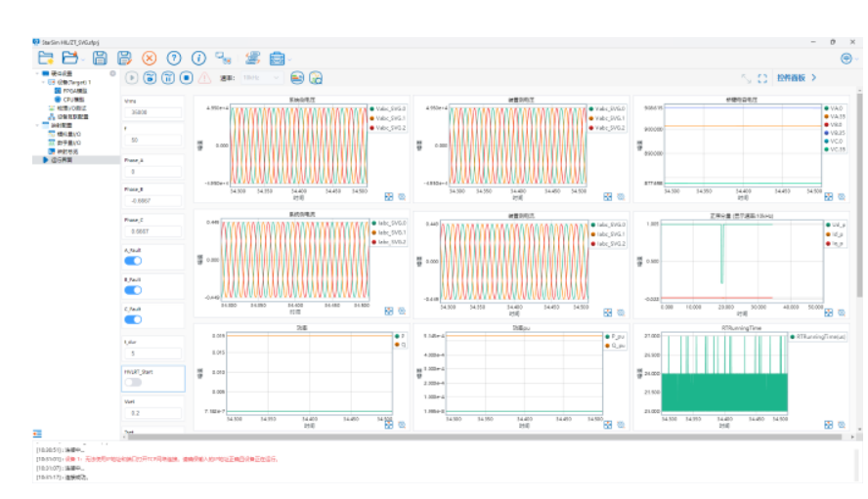Click the warning triangle icon
The height and width of the screenshot is (499, 868).
tap(204, 78)
